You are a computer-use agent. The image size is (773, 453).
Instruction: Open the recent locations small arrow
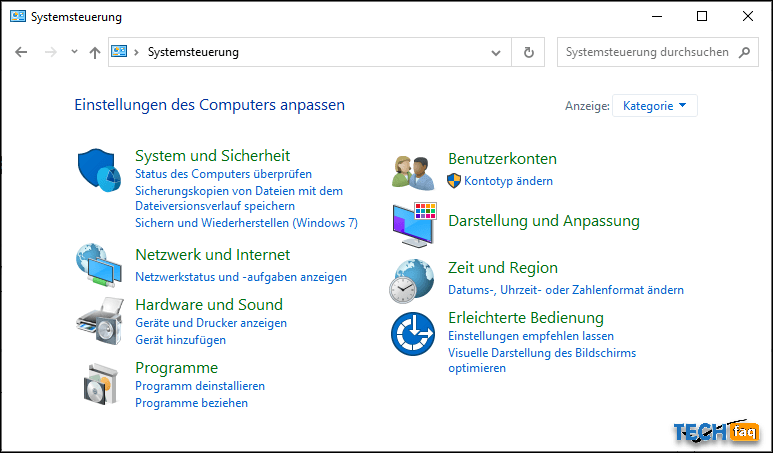coord(74,51)
